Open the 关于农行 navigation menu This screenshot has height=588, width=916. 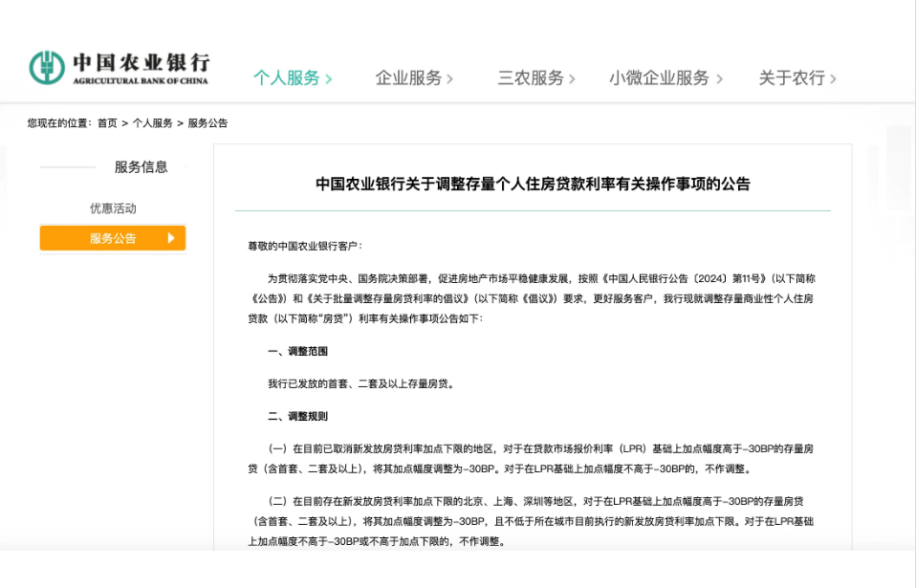point(797,77)
